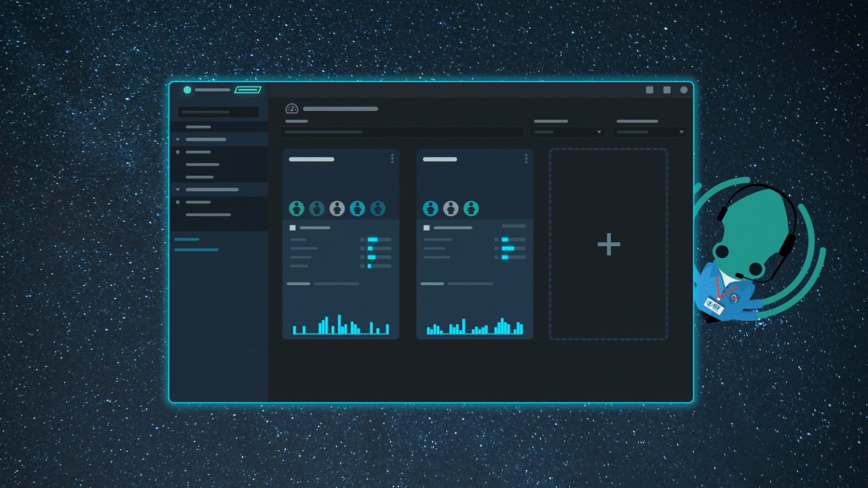The height and width of the screenshot is (488, 868).
Task: Select the rightmost teal avatar on the first card
Action: pos(377,208)
